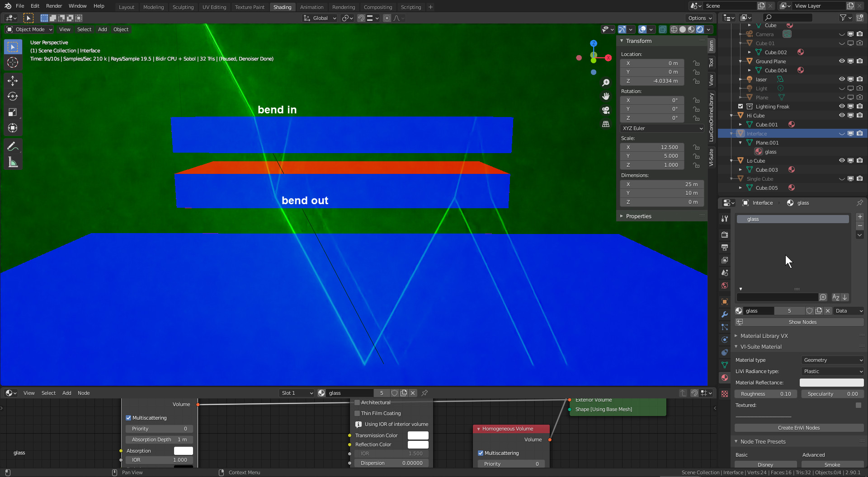Select the Rotate tool
The height and width of the screenshot is (477, 868).
[x=13, y=97]
